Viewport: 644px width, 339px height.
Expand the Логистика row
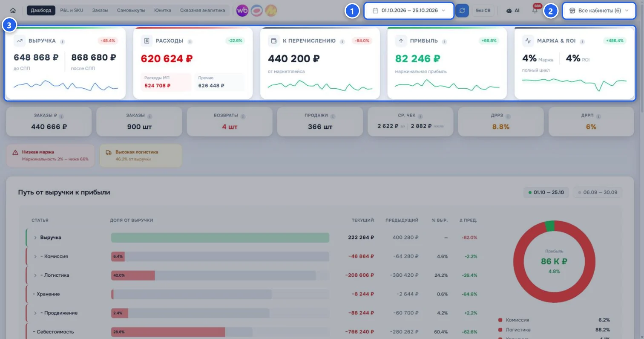(x=36, y=275)
